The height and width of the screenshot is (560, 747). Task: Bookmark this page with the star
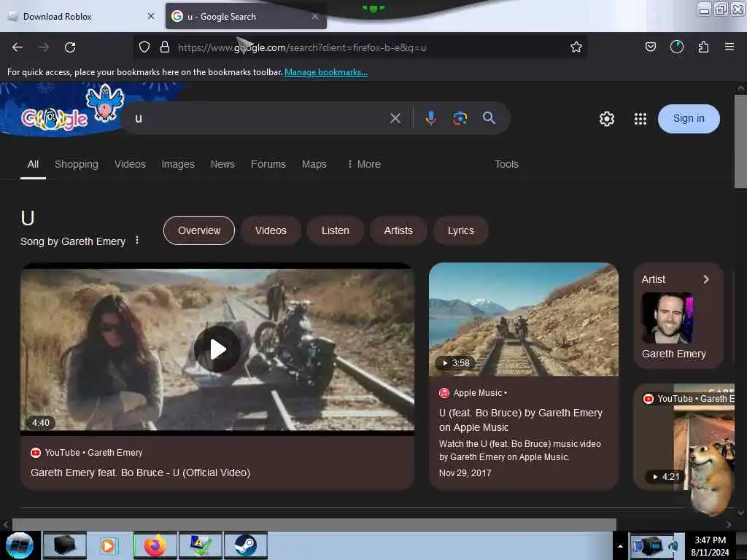pyautogui.click(x=576, y=47)
